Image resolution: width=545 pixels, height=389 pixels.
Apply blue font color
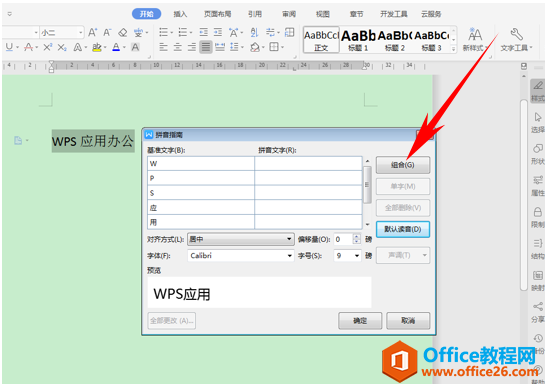pos(116,47)
